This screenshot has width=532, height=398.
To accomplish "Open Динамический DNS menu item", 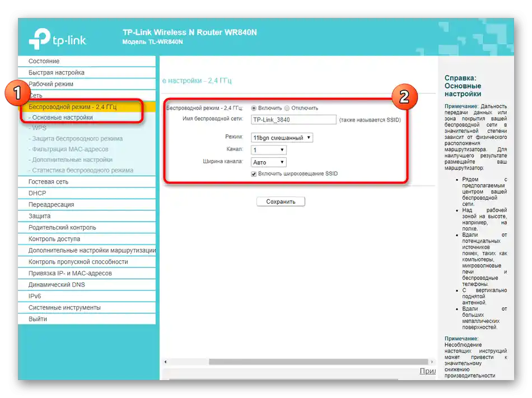I will pos(87,285).
